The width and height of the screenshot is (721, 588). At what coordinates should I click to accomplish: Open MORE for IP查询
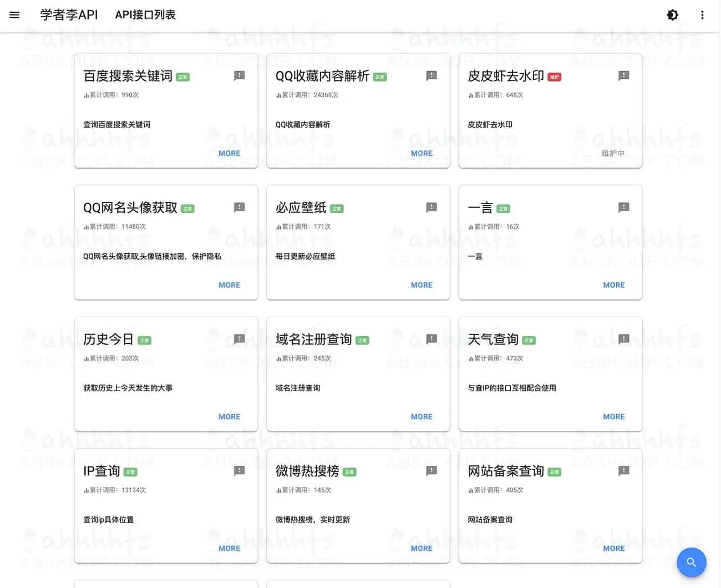[229, 549]
